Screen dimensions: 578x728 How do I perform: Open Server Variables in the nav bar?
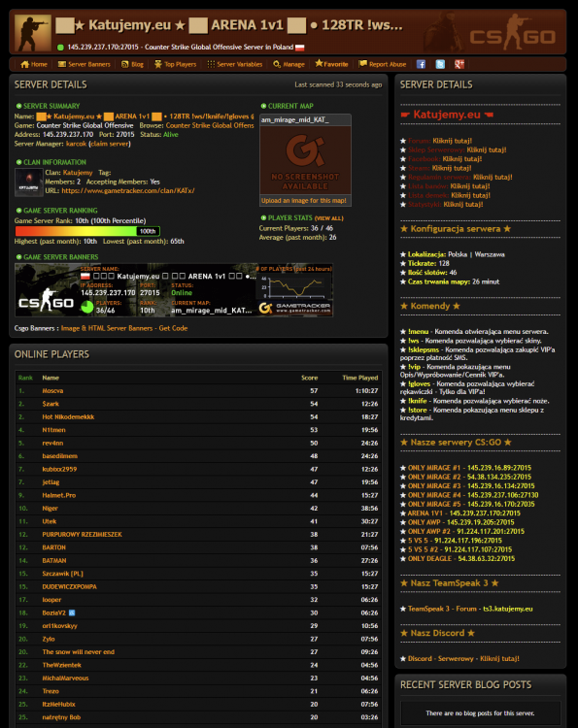coord(235,64)
